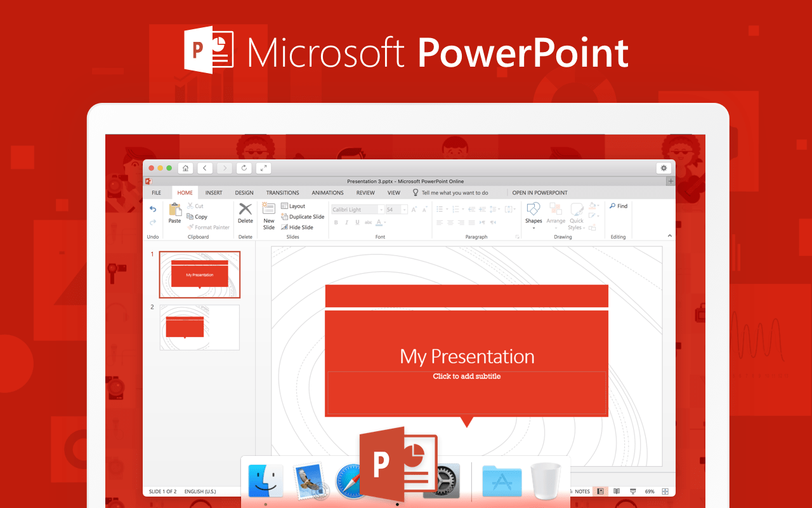
Task: Click the increase font size icon
Action: (x=414, y=210)
